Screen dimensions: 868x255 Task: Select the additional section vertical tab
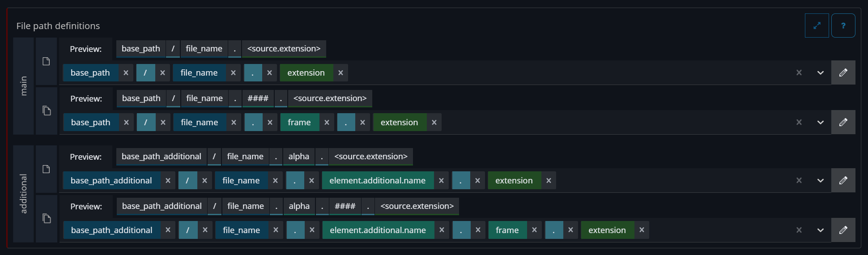[x=24, y=193]
